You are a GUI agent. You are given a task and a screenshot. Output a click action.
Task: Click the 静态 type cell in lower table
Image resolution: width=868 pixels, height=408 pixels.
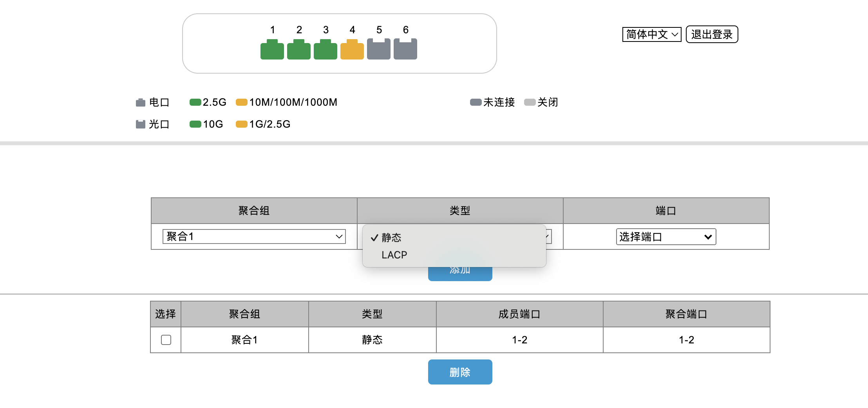coord(372,340)
